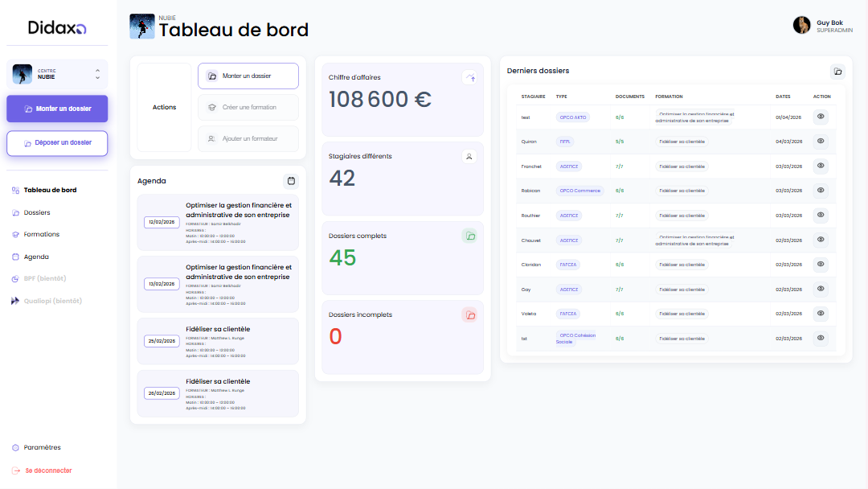Click the Monter un dossier button
The height and width of the screenshot is (489, 868).
(56, 109)
